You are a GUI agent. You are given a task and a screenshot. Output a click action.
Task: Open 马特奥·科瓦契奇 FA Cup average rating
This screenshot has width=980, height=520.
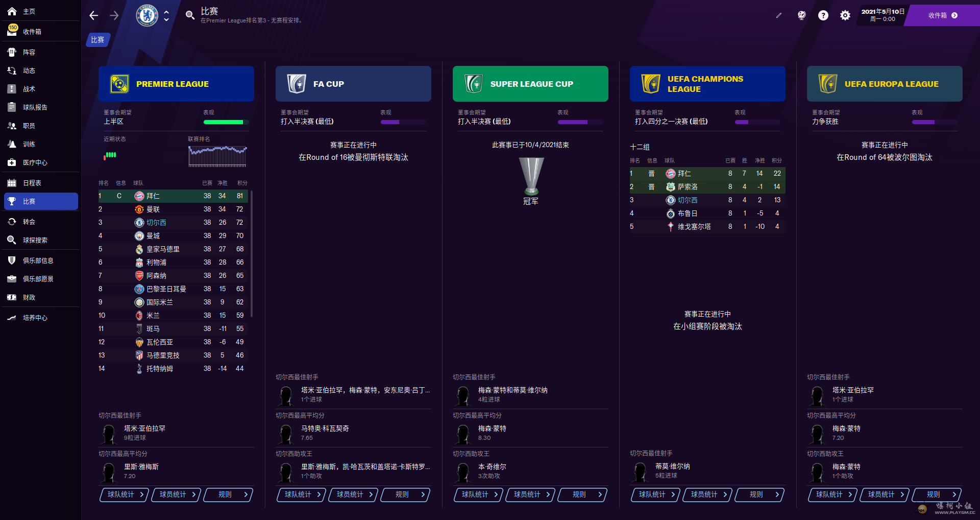pos(325,429)
